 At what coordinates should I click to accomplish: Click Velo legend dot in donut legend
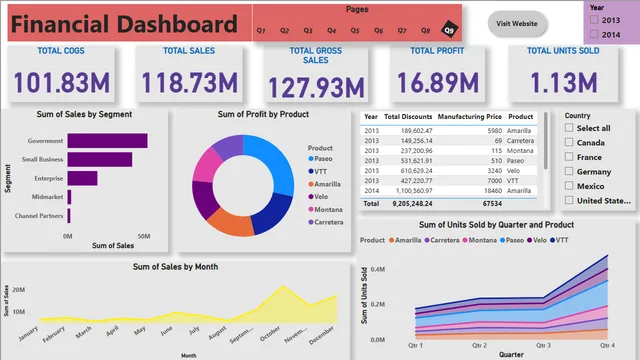point(311,197)
